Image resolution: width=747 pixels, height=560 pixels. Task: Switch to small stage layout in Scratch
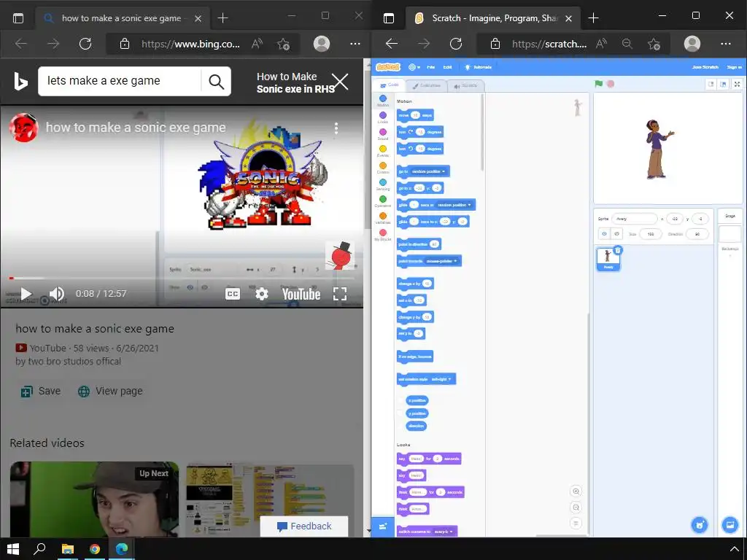(x=711, y=84)
